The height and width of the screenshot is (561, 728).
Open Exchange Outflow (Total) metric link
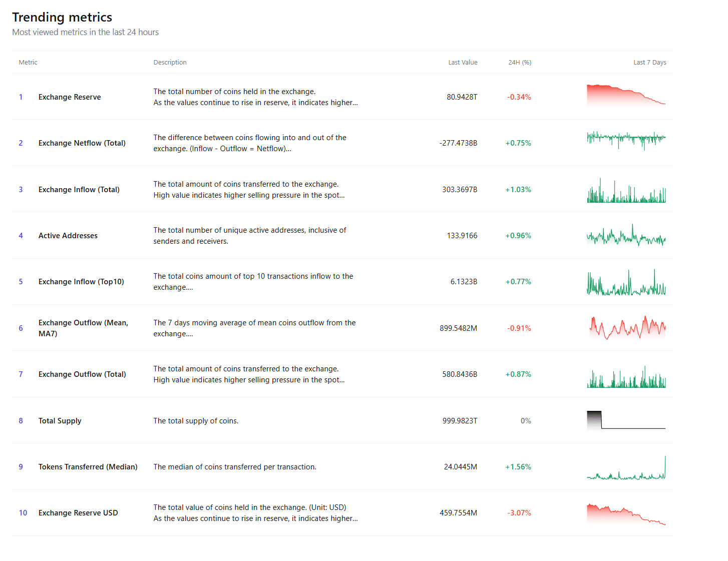point(82,374)
